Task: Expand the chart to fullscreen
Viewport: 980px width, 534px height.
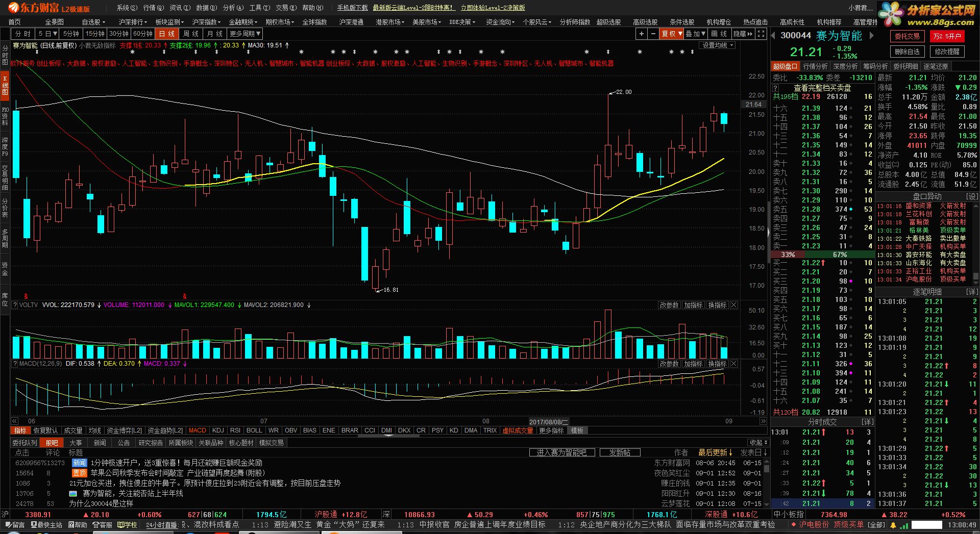Action: 761,34
